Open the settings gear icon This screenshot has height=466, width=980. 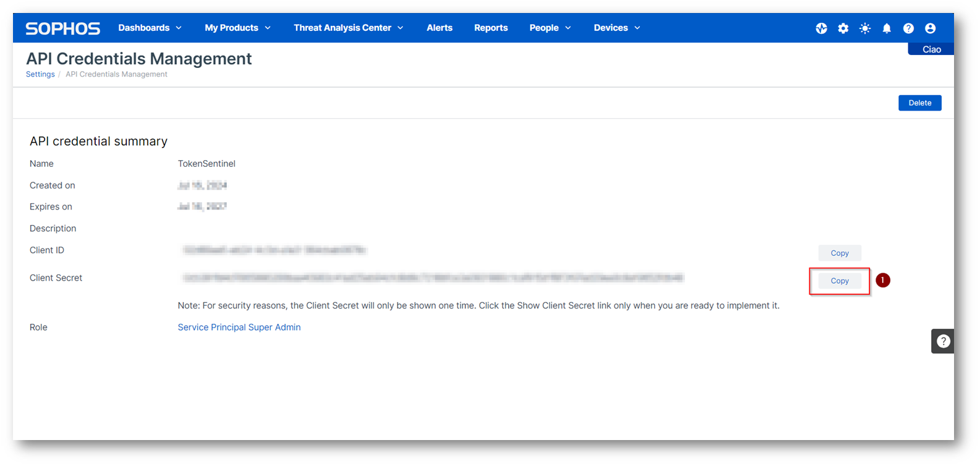[x=843, y=28]
